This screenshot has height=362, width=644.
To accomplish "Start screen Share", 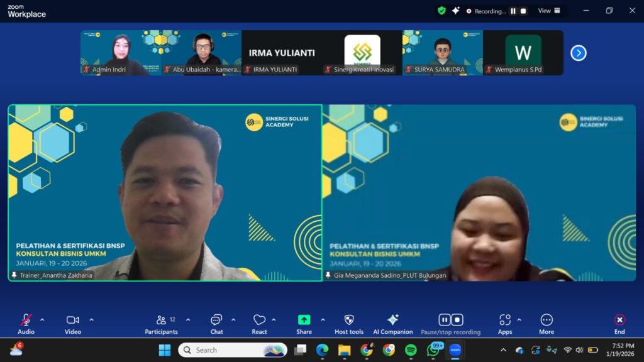I will pyautogui.click(x=304, y=321).
